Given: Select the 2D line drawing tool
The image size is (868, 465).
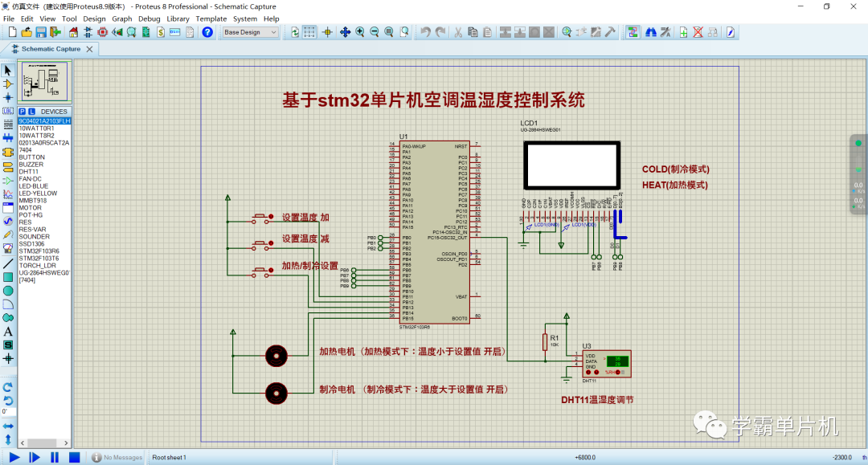Looking at the screenshot, I should point(8,263).
